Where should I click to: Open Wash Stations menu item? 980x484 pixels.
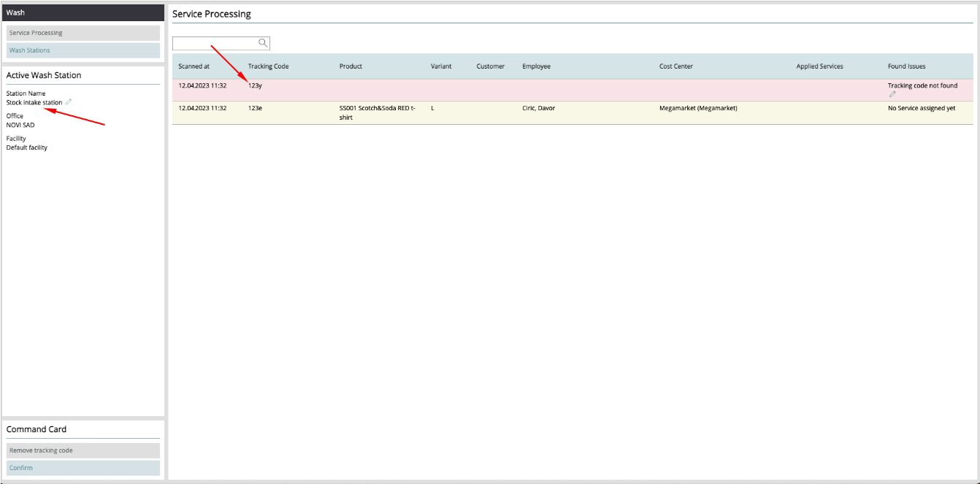[x=83, y=50]
